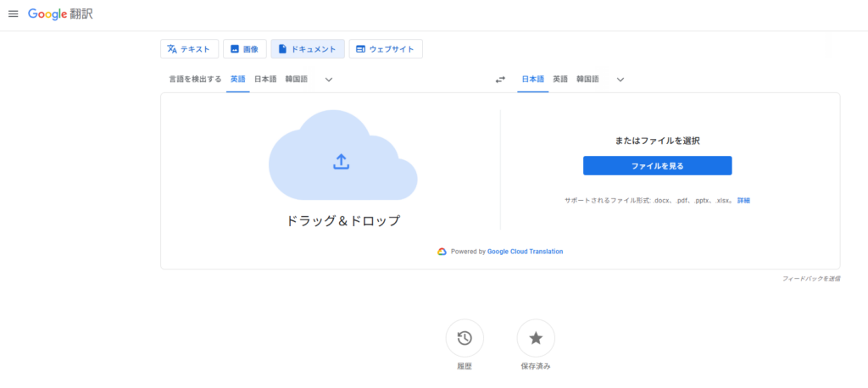This screenshot has width=868, height=388.
Task: Select 言語を検出する as source
Action: click(195, 80)
